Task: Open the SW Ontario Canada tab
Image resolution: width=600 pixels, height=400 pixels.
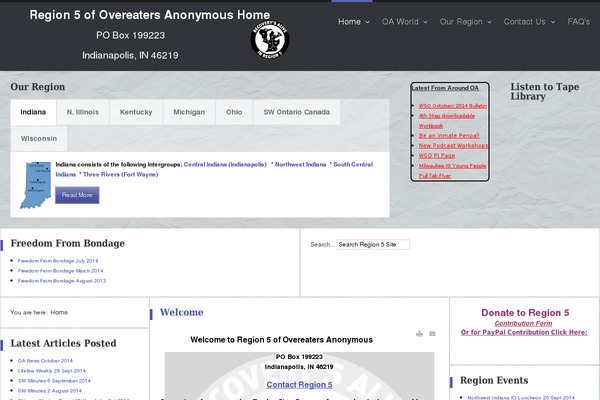Action: (x=297, y=112)
